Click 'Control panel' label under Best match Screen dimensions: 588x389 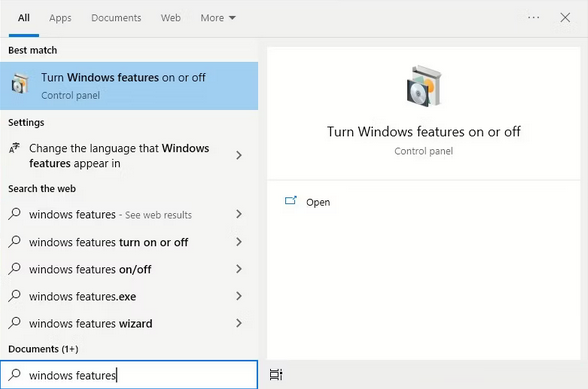pyautogui.click(x=70, y=95)
